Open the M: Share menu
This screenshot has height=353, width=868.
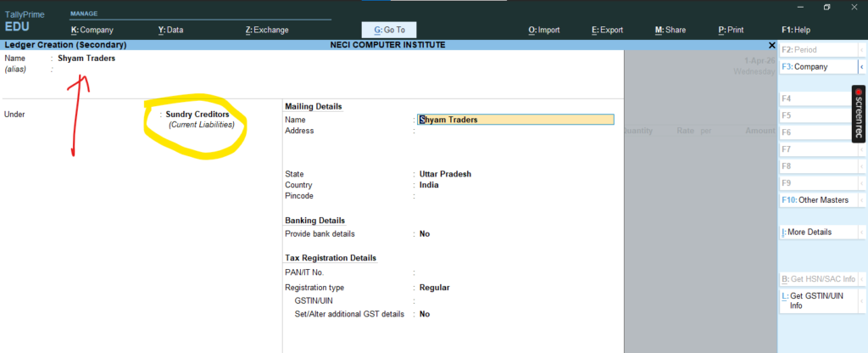[x=670, y=30]
